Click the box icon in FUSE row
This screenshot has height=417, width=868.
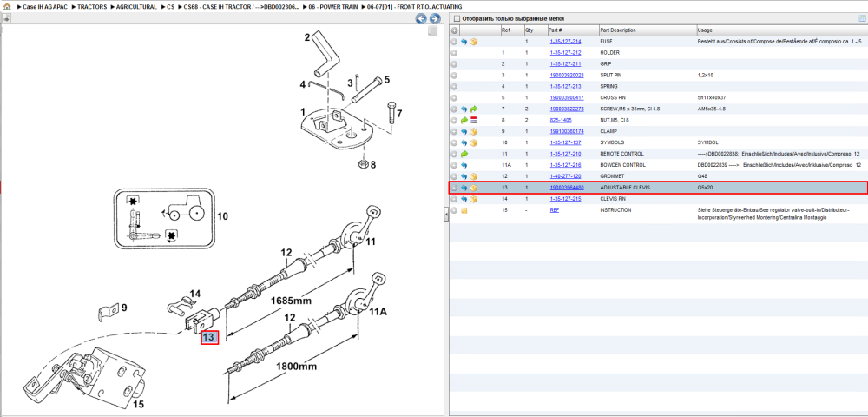474,42
